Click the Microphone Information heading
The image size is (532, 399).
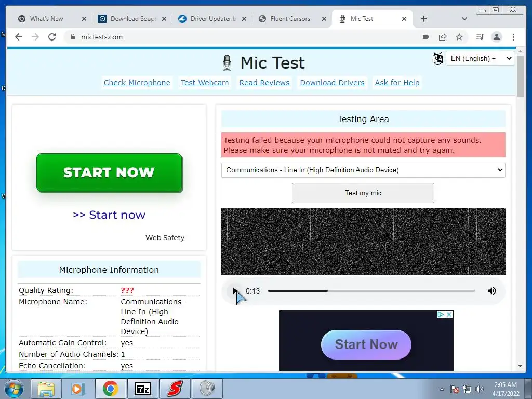click(109, 270)
